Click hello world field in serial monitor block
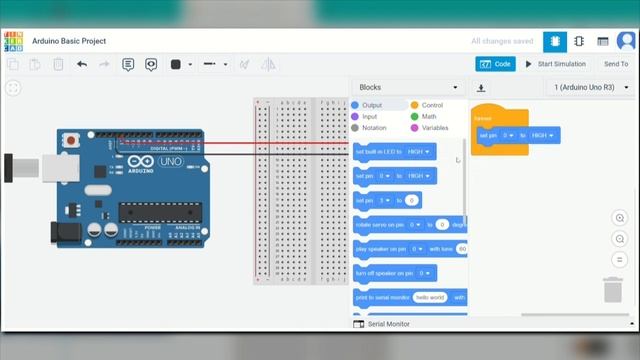Screen dimensions: 640x360 click(x=430, y=298)
